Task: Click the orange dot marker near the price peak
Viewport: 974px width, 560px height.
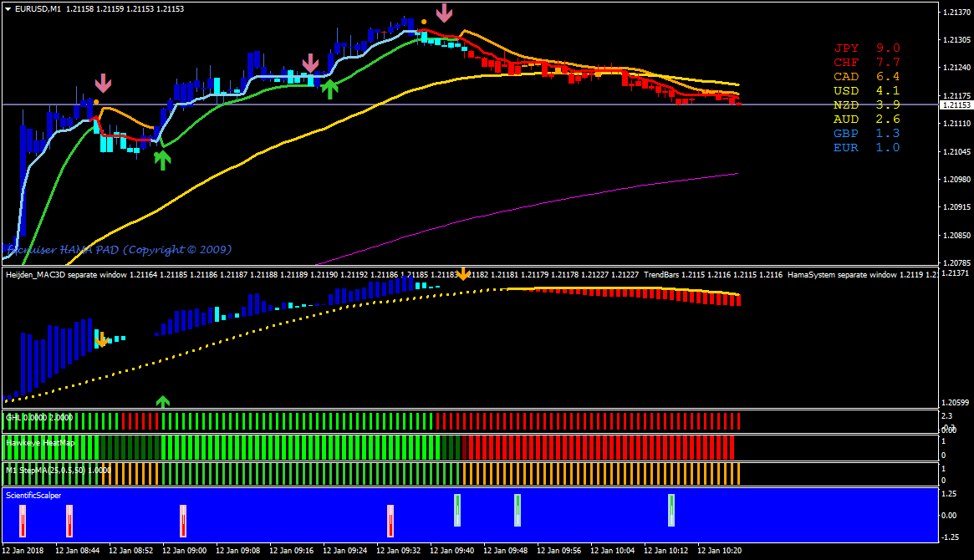Action: (424, 22)
